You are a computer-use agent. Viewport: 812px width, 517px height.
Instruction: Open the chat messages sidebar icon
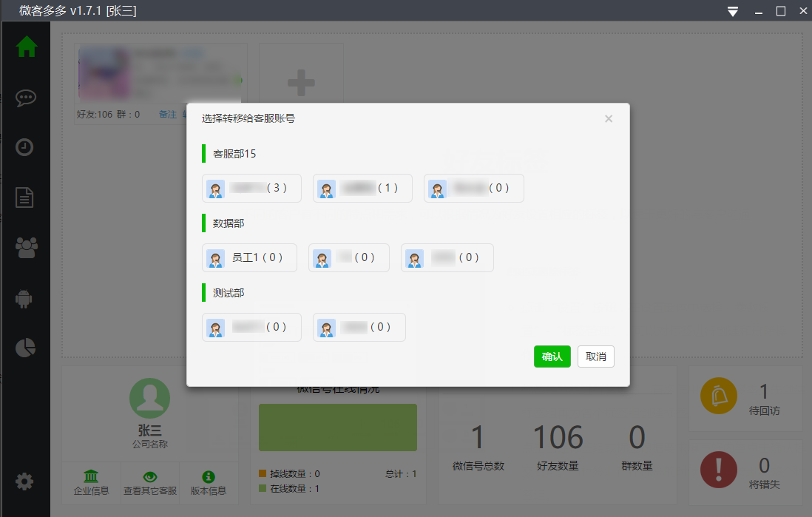point(25,98)
